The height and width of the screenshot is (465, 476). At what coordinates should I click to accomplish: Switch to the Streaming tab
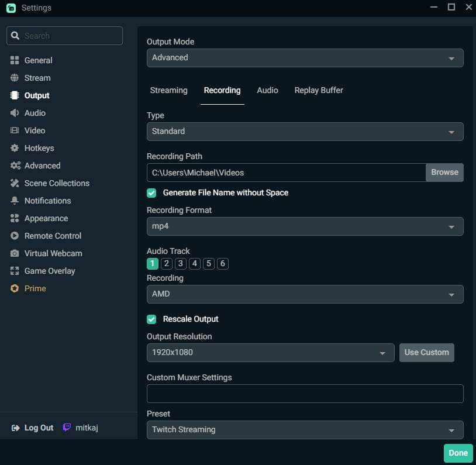click(x=168, y=90)
